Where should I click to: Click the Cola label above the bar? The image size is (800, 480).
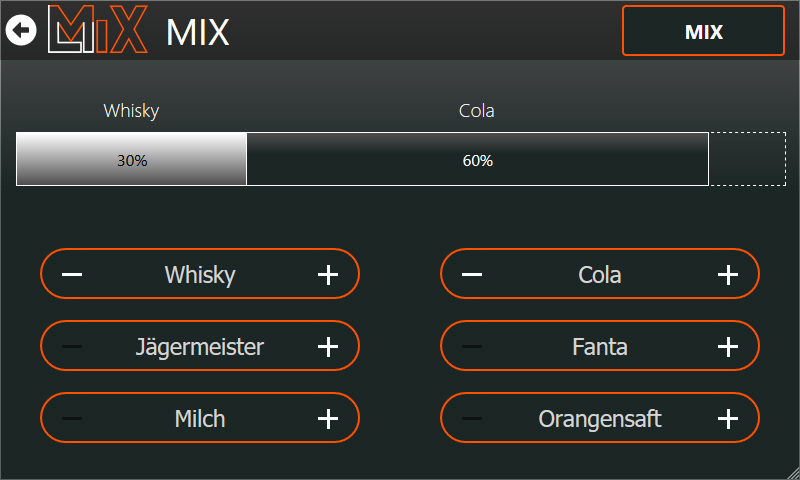click(x=477, y=111)
